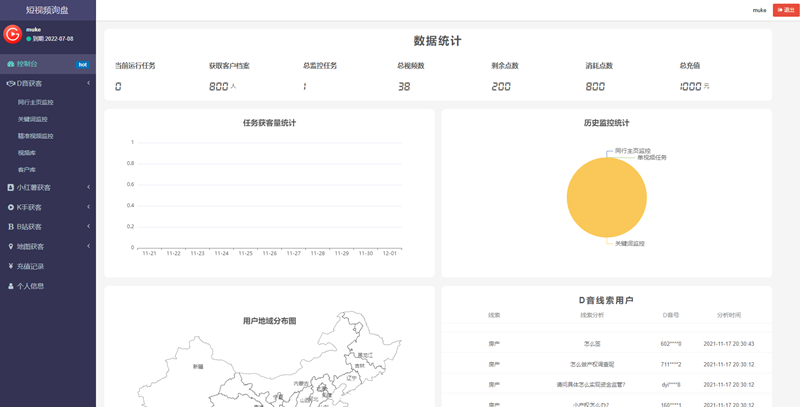The height and width of the screenshot is (407, 800).
Task: Click the D音获客 eye icon
Action: [10, 84]
